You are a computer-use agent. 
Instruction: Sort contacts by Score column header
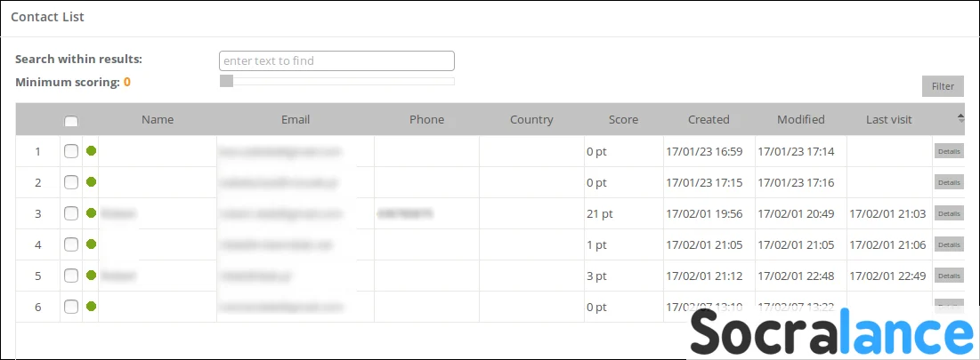623,120
